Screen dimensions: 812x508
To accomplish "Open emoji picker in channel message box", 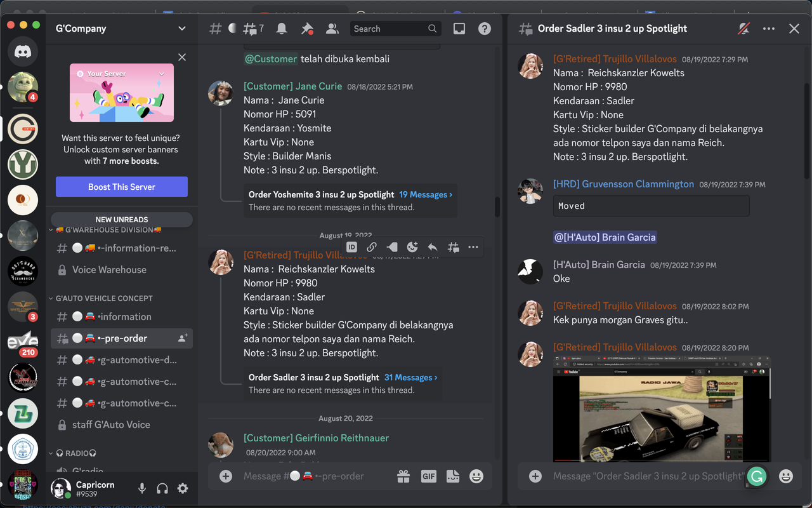I will (x=476, y=476).
